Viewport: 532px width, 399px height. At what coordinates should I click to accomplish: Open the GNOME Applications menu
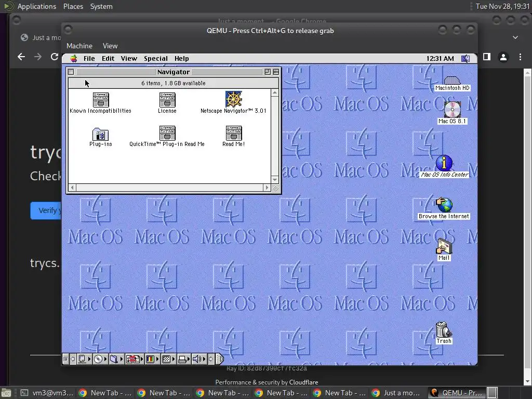[x=37, y=6]
